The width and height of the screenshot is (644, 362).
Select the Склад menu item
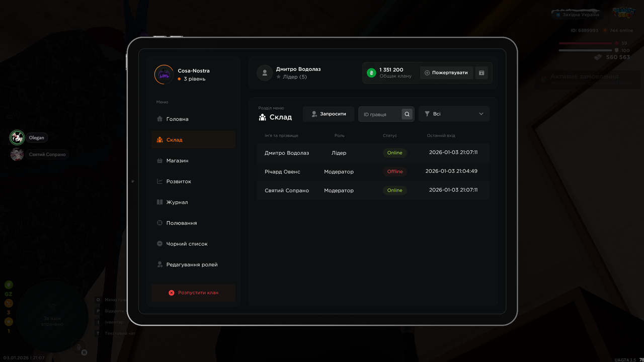click(193, 140)
